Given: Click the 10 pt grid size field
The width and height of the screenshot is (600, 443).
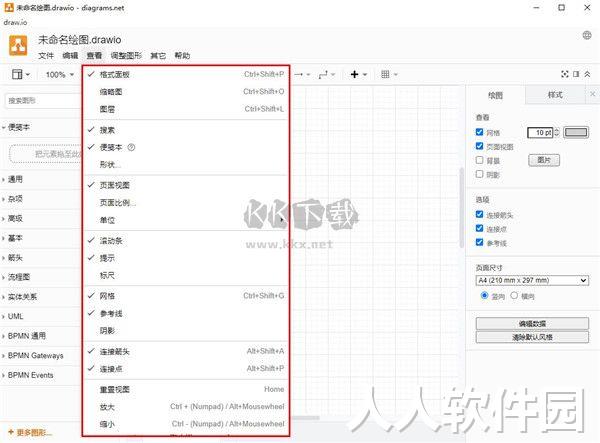Looking at the screenshot, I should pos(540,132).
